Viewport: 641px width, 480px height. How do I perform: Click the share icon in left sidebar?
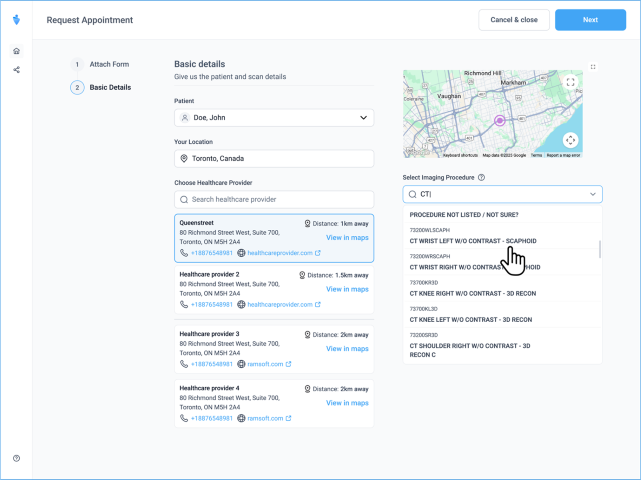[16, 70]
